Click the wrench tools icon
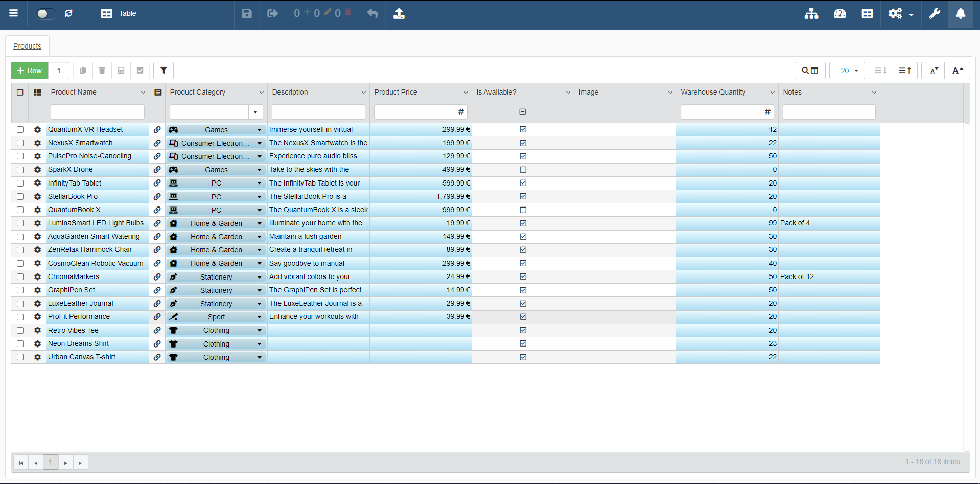 (935, 14)
